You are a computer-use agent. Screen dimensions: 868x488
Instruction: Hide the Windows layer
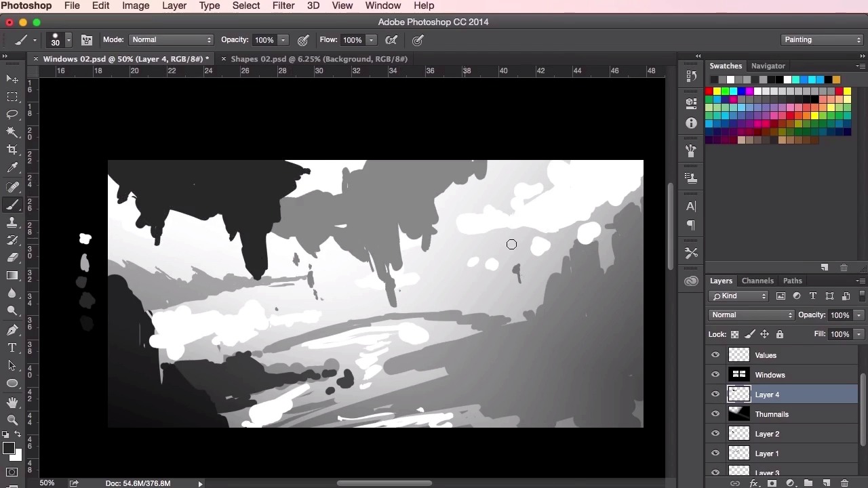715,375
